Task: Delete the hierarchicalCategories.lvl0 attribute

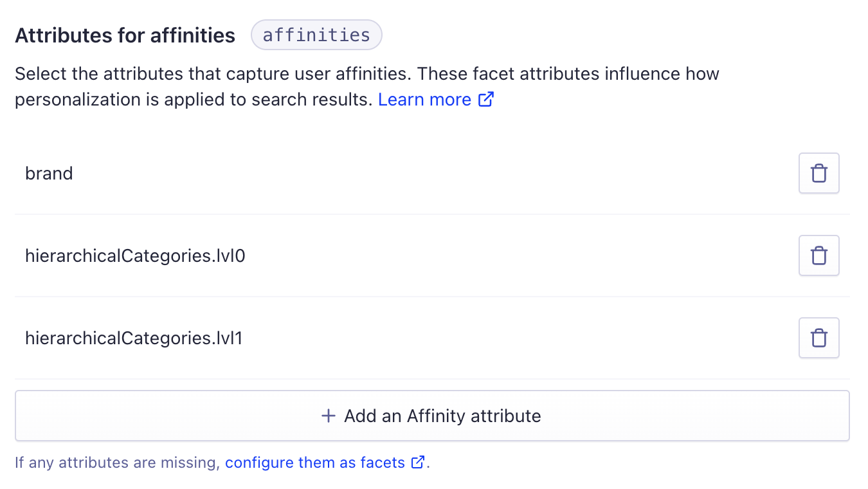Action: pyautogui.click(x=818, y=255)
